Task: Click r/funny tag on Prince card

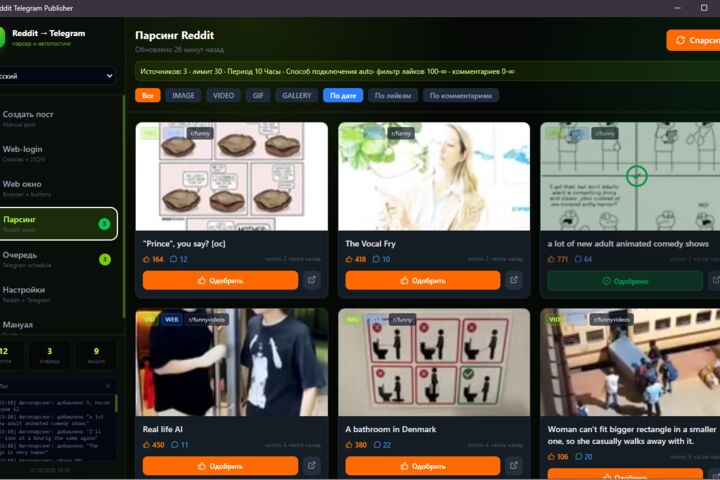Action: 200,134
